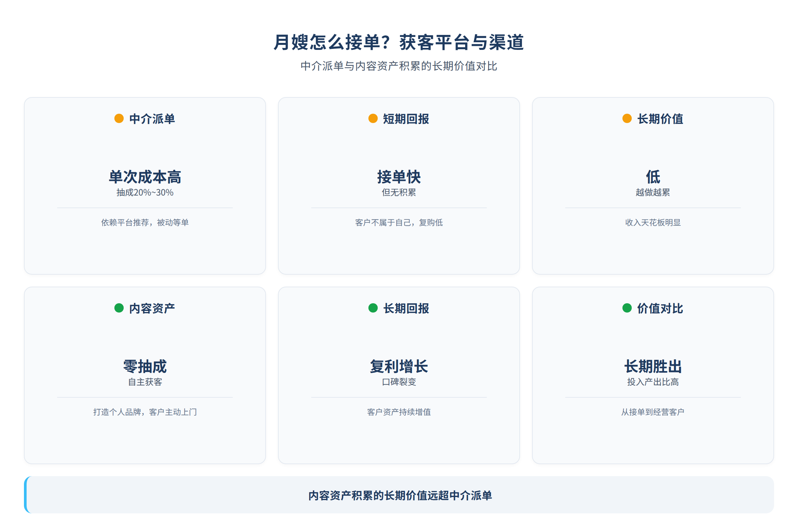Click the 长期胜出 headline
798x532 pixels.
click(x=653, y=366)
